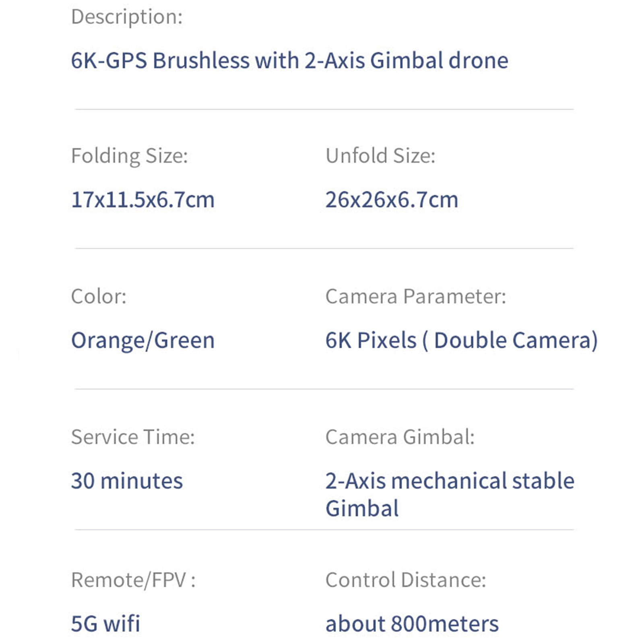Select the 6K Pixels (Double Camera) value
The image size is (644, 644).
pos(461,341)
